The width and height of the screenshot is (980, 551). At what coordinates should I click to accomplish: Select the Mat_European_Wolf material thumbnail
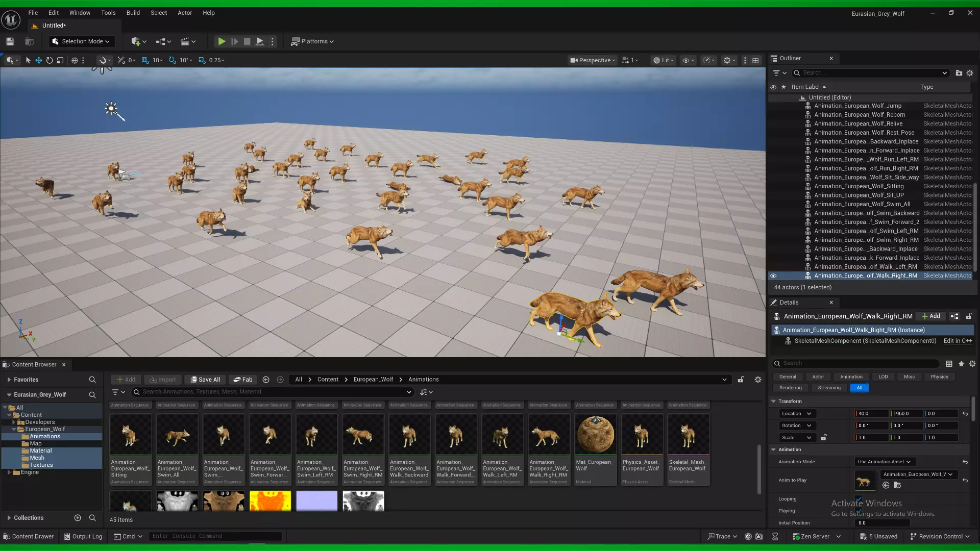point(595,434)
